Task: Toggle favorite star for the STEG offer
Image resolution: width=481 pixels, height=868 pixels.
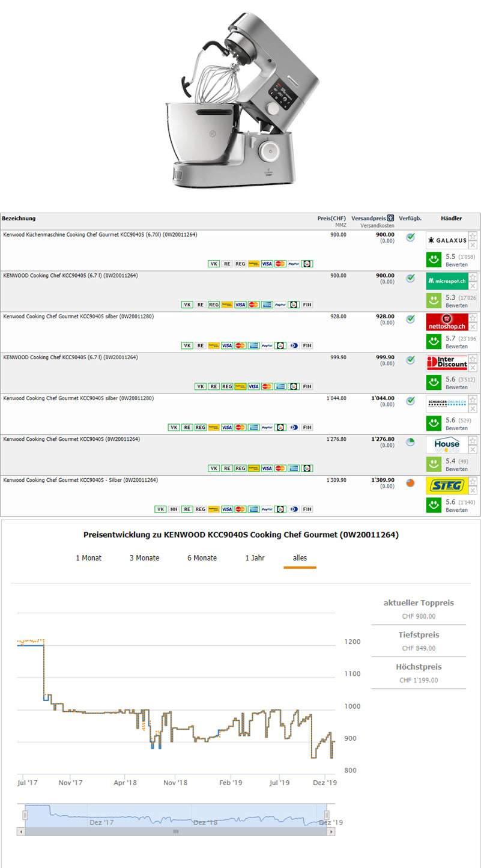Action: (473, 481)
